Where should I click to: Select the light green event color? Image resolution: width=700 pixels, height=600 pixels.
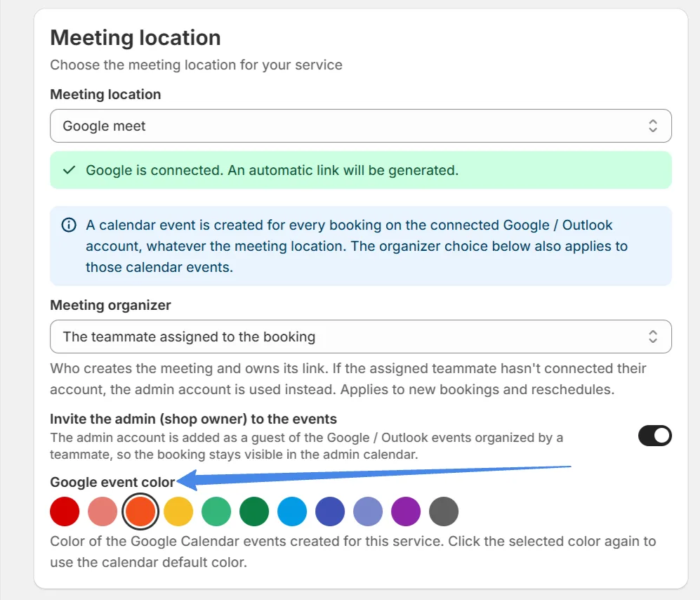[216, 511]
